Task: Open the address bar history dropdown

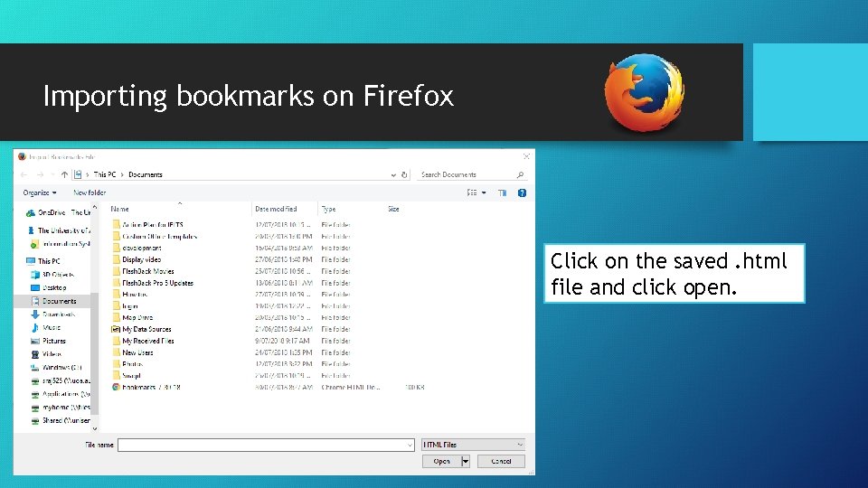Action: pyautogui.click(x=393, y=174)
